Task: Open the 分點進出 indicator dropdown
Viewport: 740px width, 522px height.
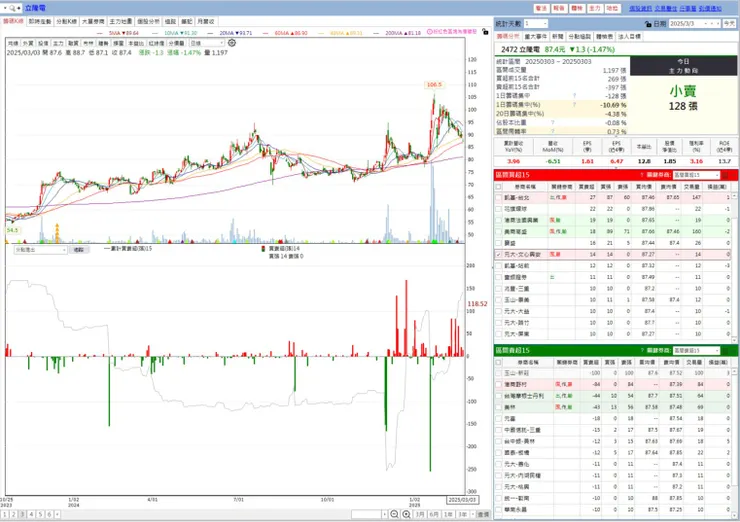Action: coord(40,250)
